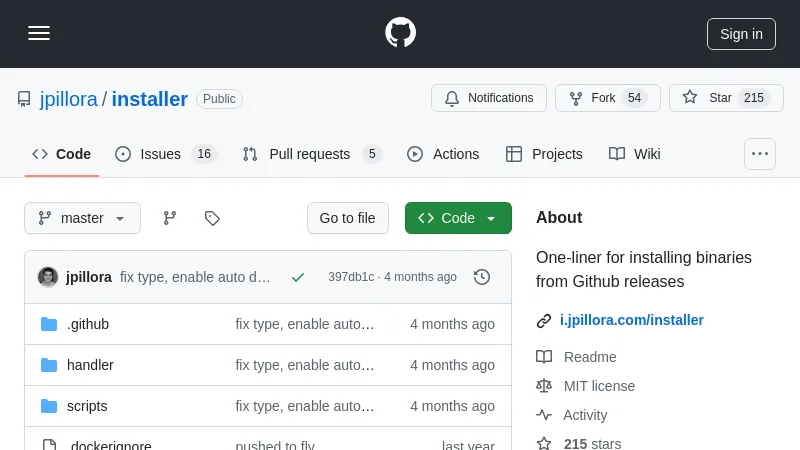Open commit history clock icon
The width and height of the screenshot is (800, 450).
(482, 277)
